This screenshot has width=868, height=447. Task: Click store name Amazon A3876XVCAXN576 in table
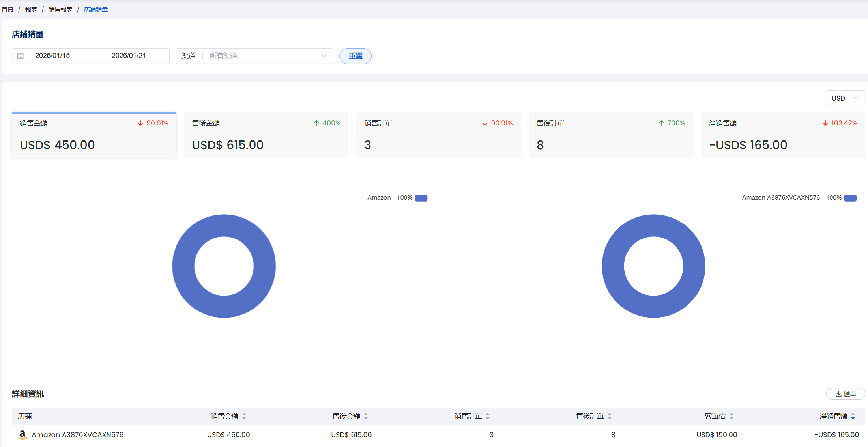point(78,435)
